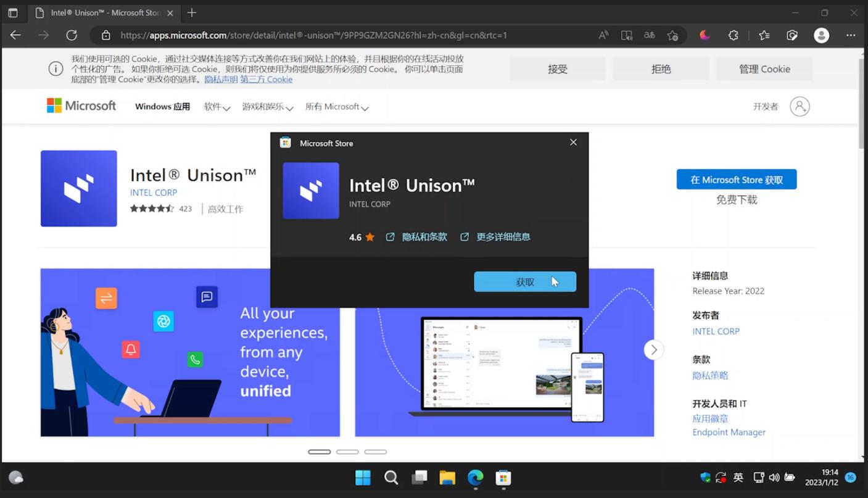Image resolution: width=868 pixels, height=498 pixels.
Task: Click the browser back arrow
Action: (15, 35)
